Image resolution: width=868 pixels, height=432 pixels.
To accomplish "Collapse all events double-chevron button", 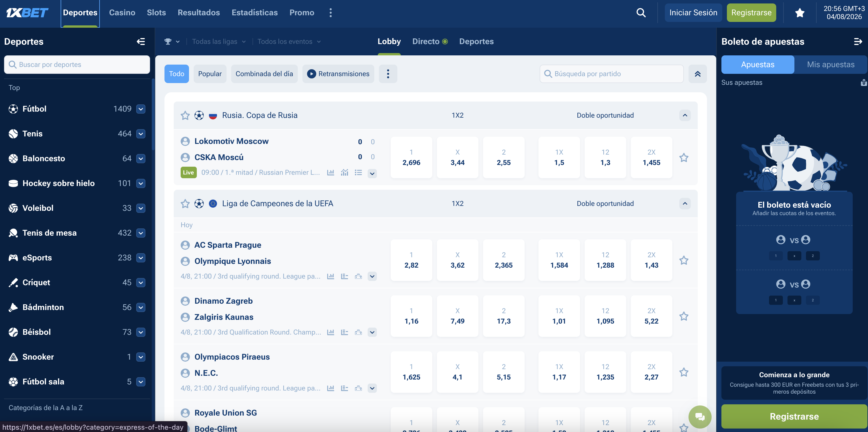I will [x=697, y=74].
